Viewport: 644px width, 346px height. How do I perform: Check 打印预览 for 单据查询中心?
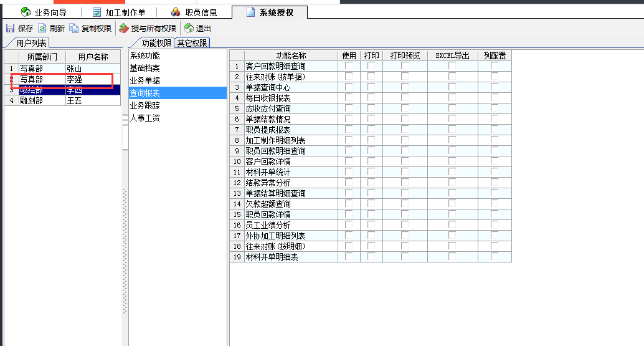[x=405, y=87]
